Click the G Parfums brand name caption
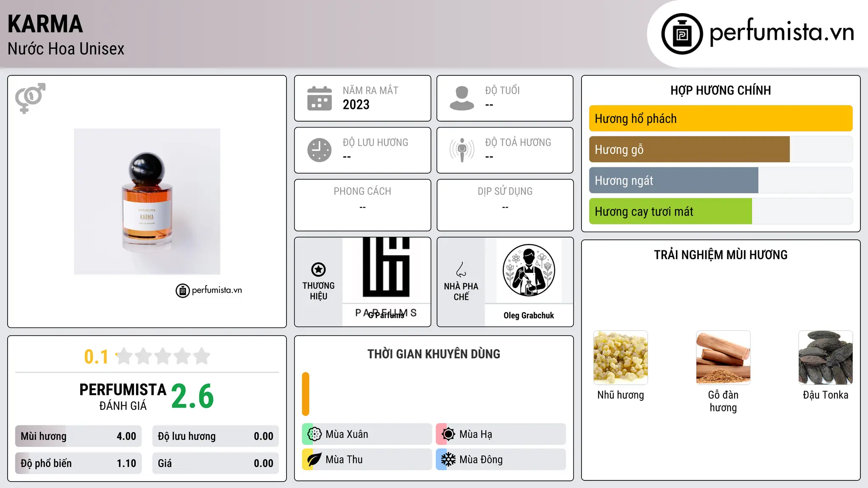 (x=386, y=315)
